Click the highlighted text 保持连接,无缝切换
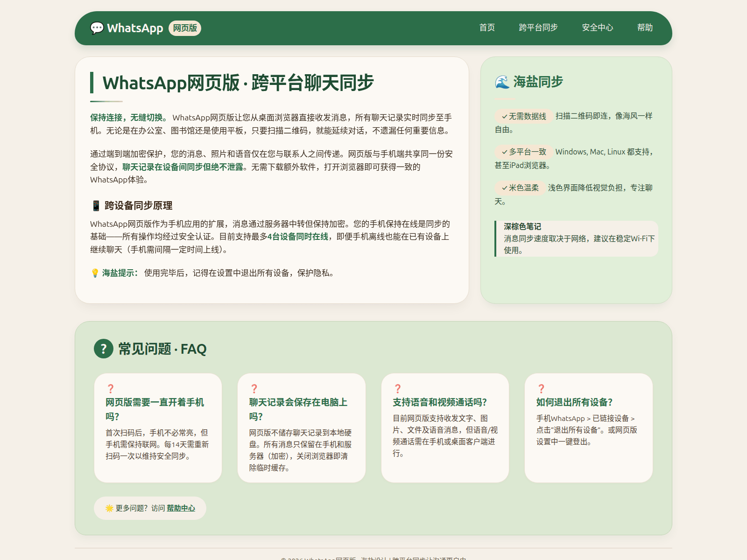 tap(128, 118)
